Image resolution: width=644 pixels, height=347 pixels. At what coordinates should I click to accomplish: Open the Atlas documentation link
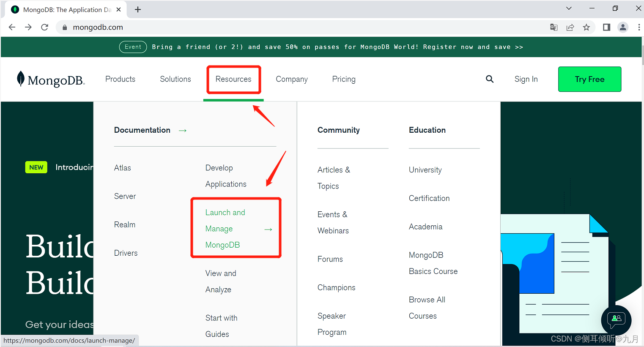click(123, 168)
